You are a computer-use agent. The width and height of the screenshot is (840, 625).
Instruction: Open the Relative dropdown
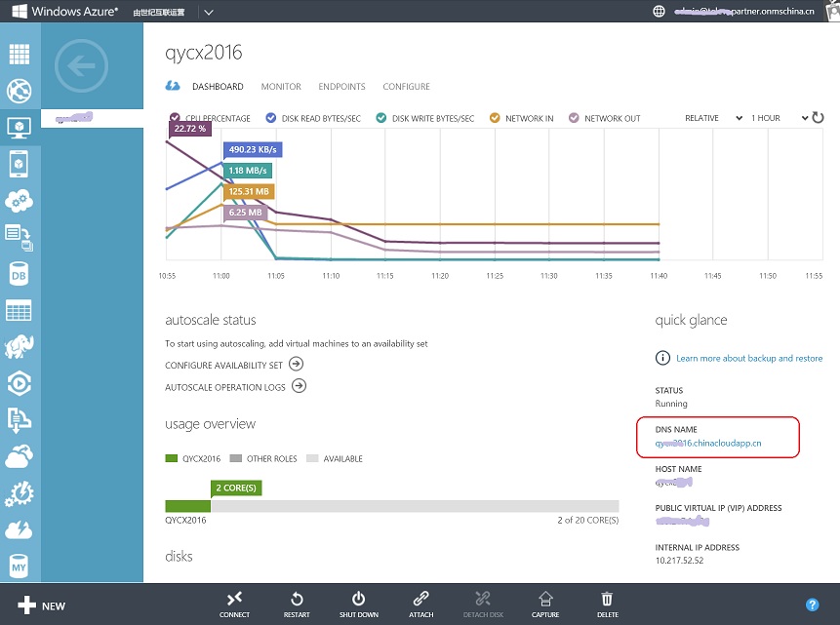pos(713,118)
